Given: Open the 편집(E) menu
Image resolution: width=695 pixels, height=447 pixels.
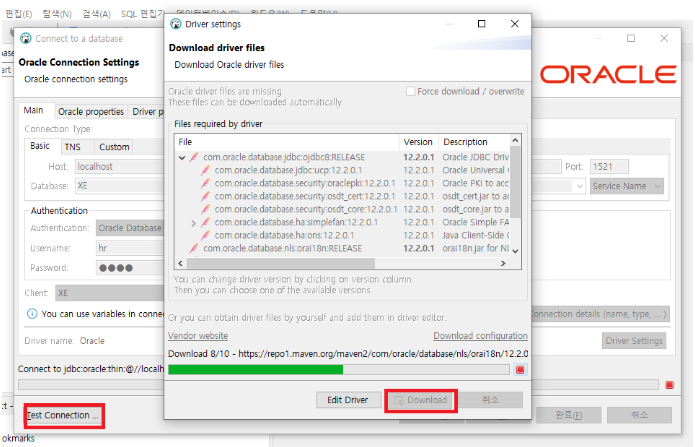Looking at the screenshot, I should pyautogui.click(x=19, y=14).
